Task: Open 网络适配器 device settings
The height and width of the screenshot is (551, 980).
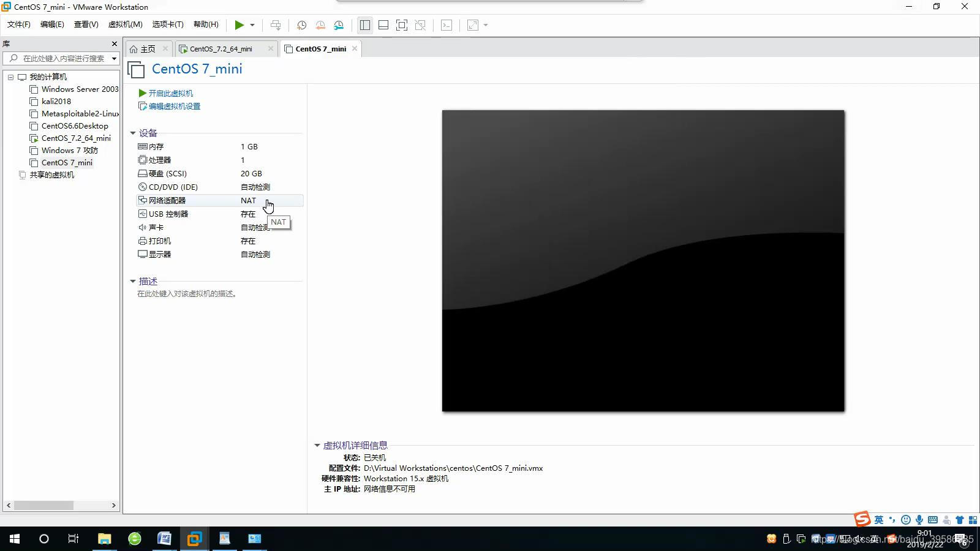Action: [x=219, y=201]
